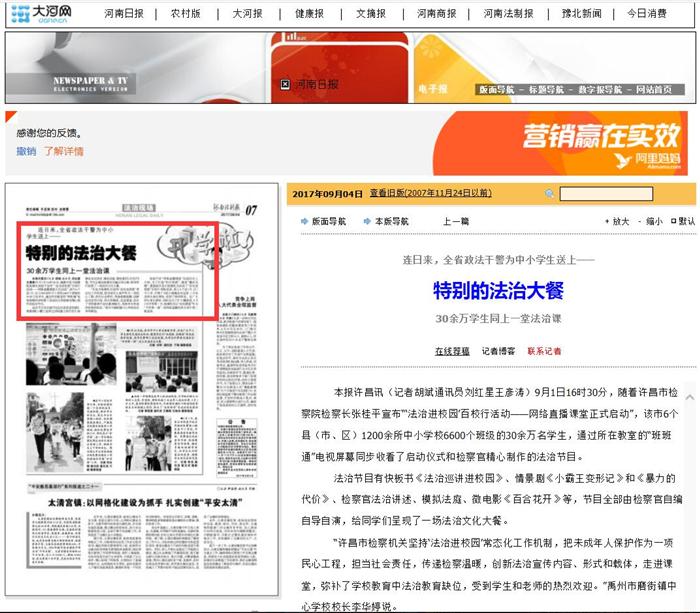Viewport: 700px width, 613px height.
Task: Focus the search input in the date bar
Action: (x=606, y=194)
